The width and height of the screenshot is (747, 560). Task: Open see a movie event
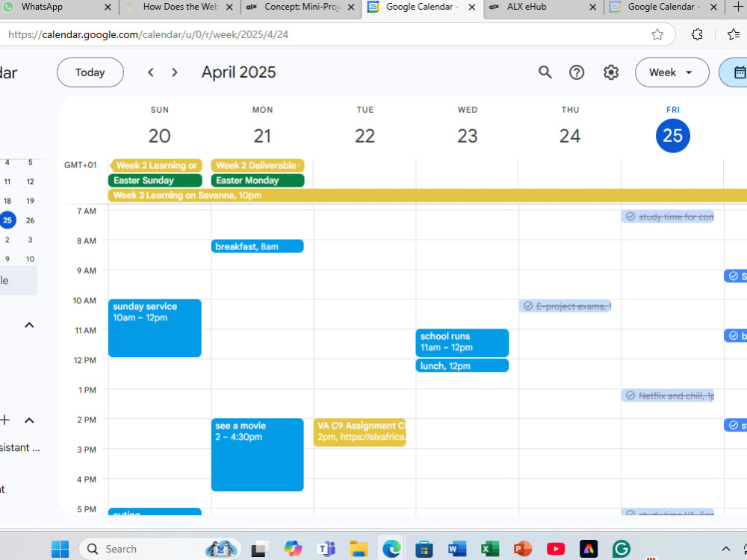tap(257, 455)
